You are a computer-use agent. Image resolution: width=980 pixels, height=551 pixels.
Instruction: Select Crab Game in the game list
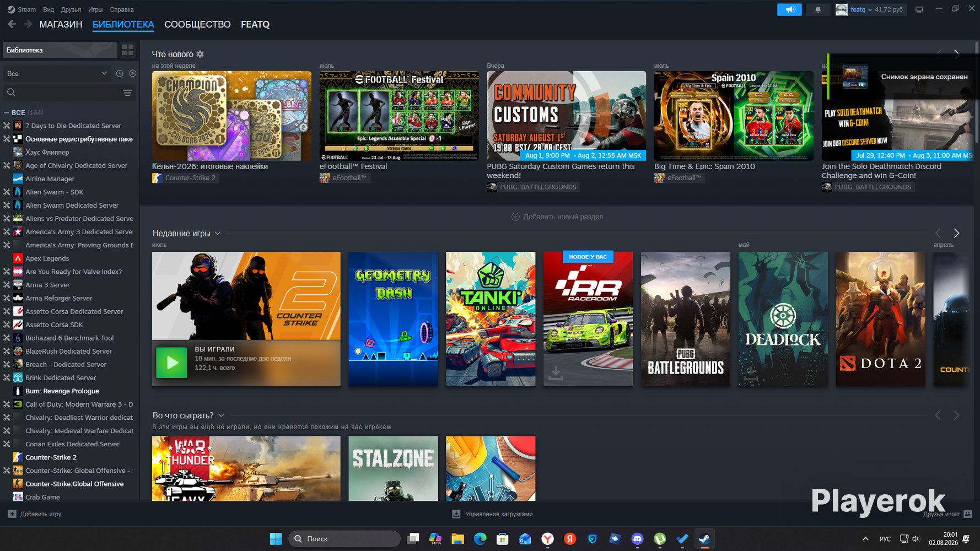coord(42,497)
